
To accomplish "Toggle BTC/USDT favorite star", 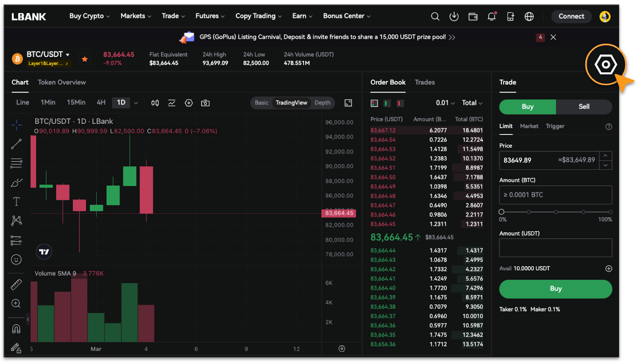I will click(85, 59).
